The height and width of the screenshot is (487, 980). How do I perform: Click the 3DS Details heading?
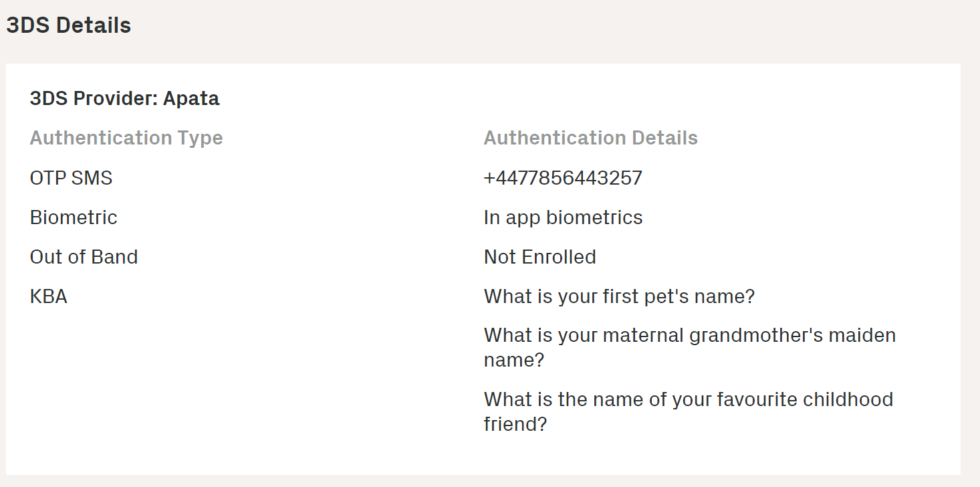point(68,25)
